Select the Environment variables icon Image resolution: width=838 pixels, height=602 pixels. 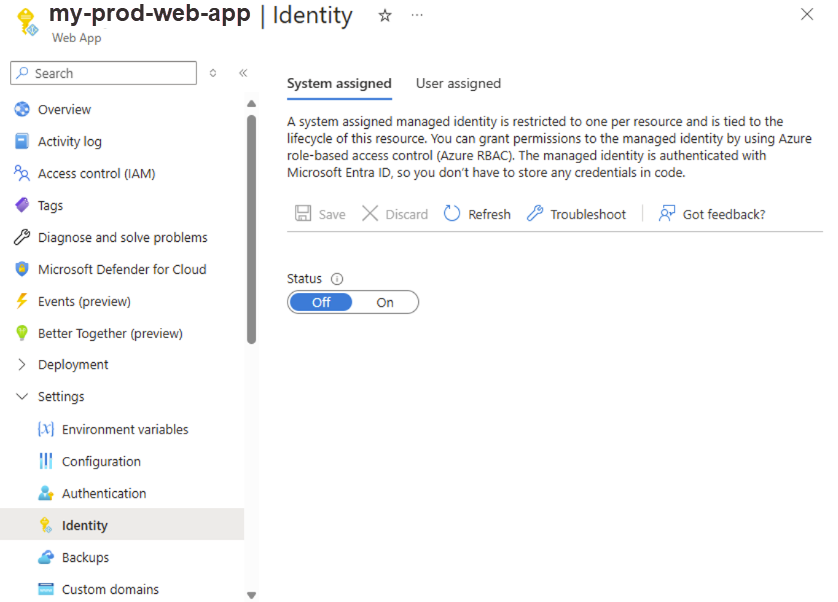point(46,429)
